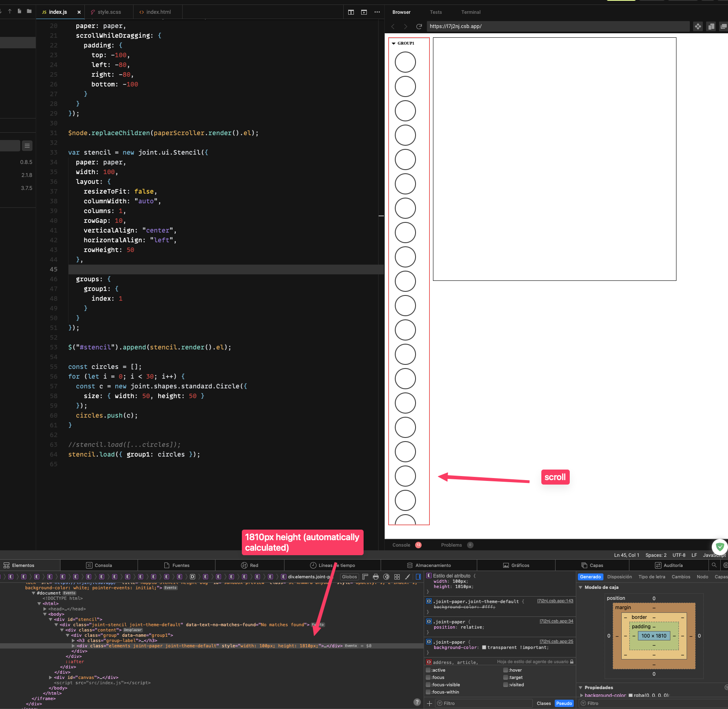Image resolution: width=728 pixels, height=709 pixels.
Task: Open the new file icon in the editor toolbar
Action: (19, 11)
